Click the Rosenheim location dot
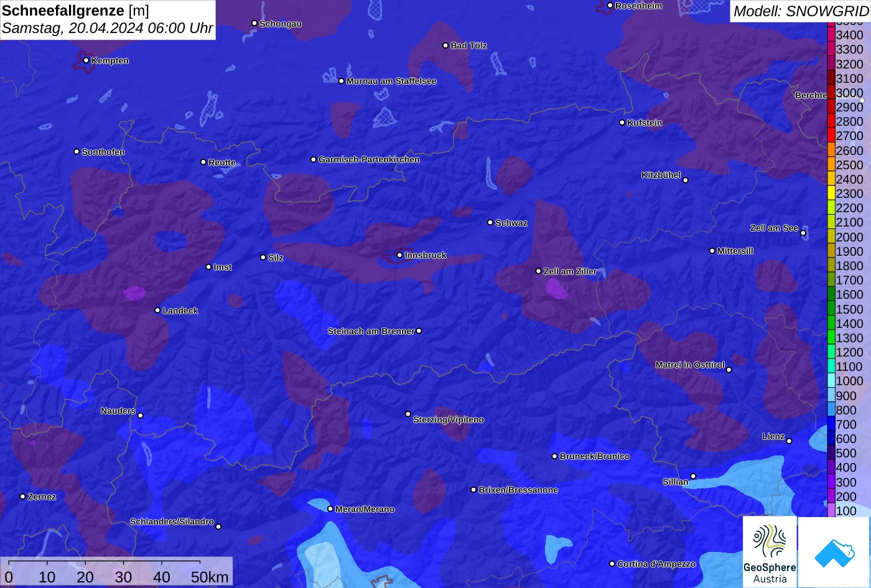This screenshot has width=871, height=588. tap(610, 6)
